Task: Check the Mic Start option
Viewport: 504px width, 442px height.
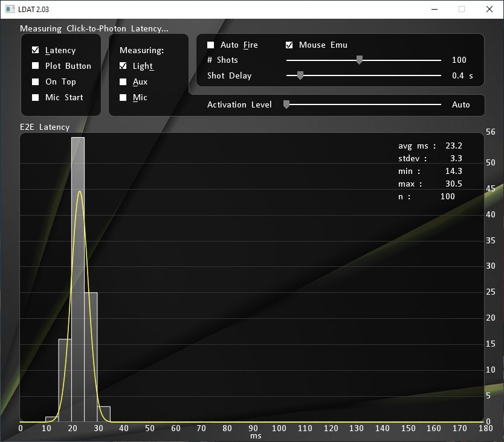Action: (x=36, y=97)
